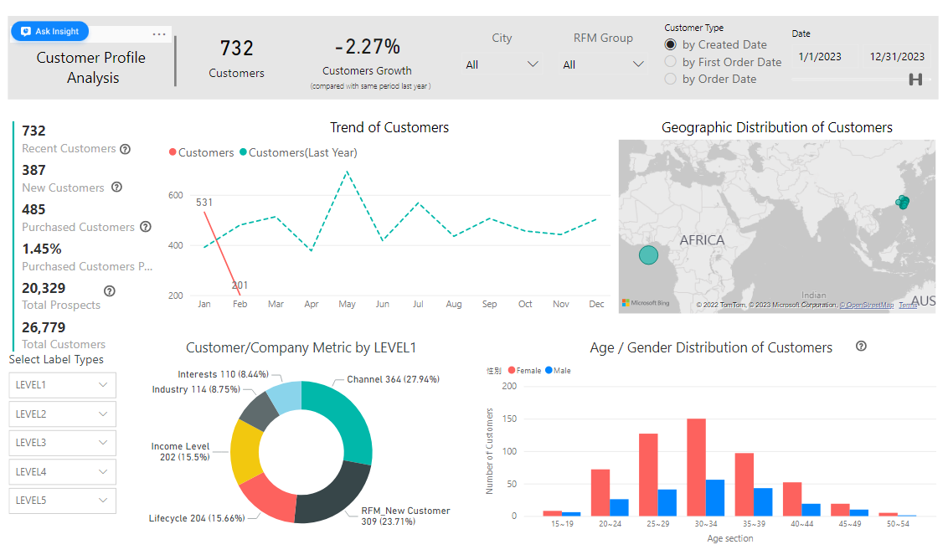Click the Customers(Last Year) legend item
The image size is (948, 560).
tap(298, 152)
